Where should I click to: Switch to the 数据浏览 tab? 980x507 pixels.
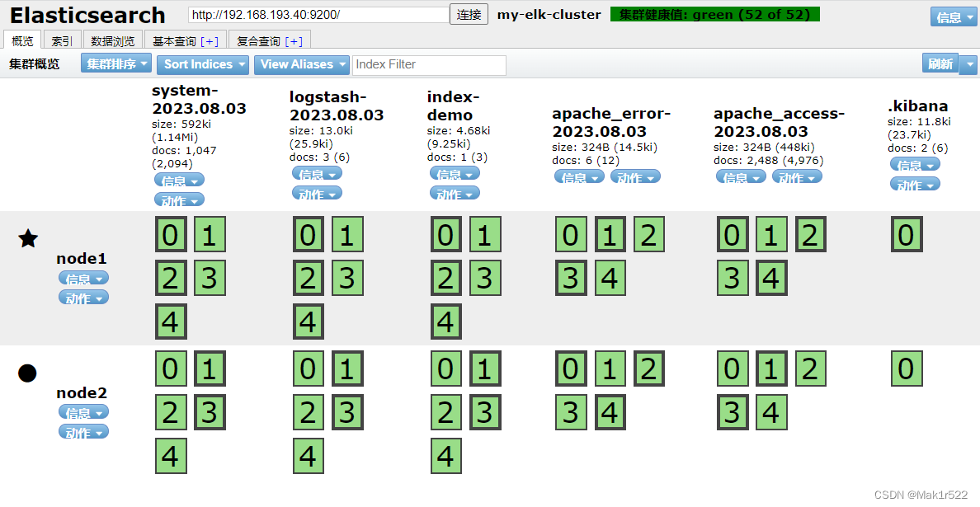(112, 40)
